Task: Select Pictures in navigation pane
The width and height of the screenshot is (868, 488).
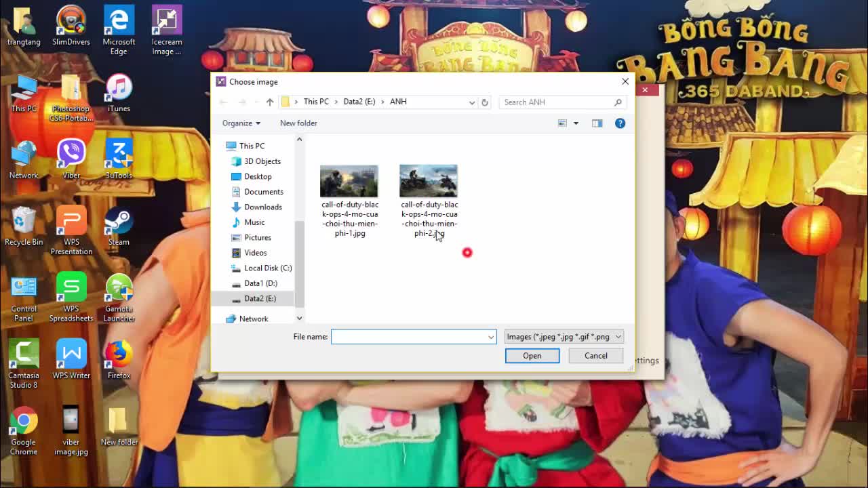Action: (258, 237)
